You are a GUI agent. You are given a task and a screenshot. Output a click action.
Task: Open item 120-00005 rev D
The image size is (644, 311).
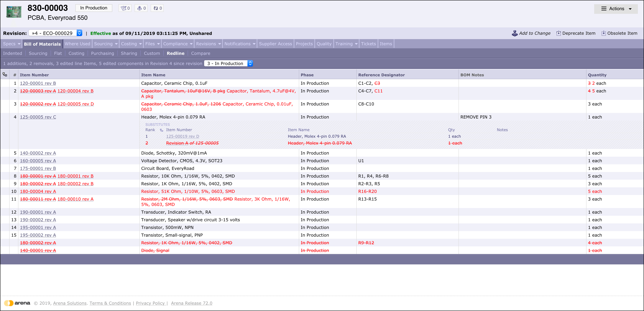click(x=76, y=104)
